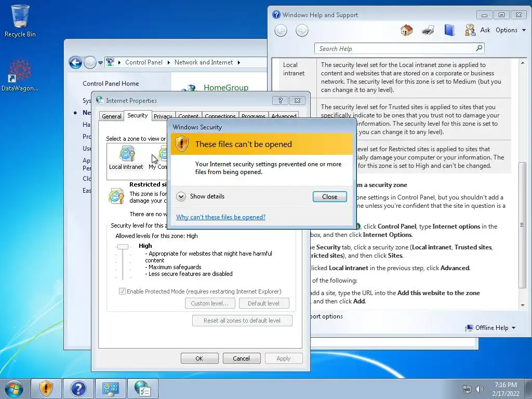Click the HomeGroup icon in Control Panel
The height and width of the screenshot is (399, 532).
189,88
